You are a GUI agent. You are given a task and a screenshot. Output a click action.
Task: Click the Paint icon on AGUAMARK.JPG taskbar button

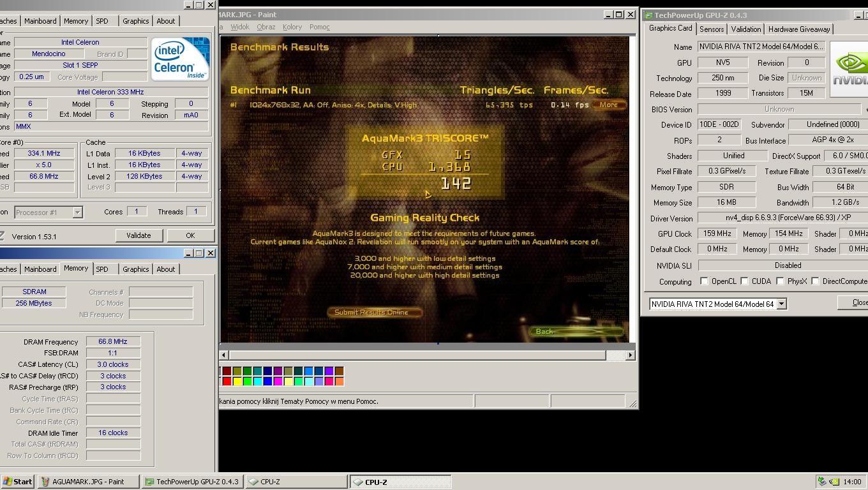pos(45,482)
